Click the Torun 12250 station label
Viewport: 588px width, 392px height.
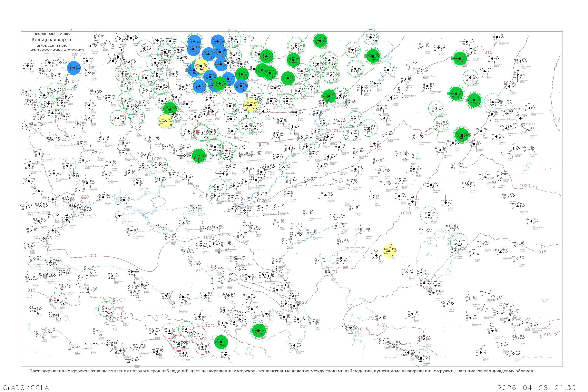(x=32, y=73)
